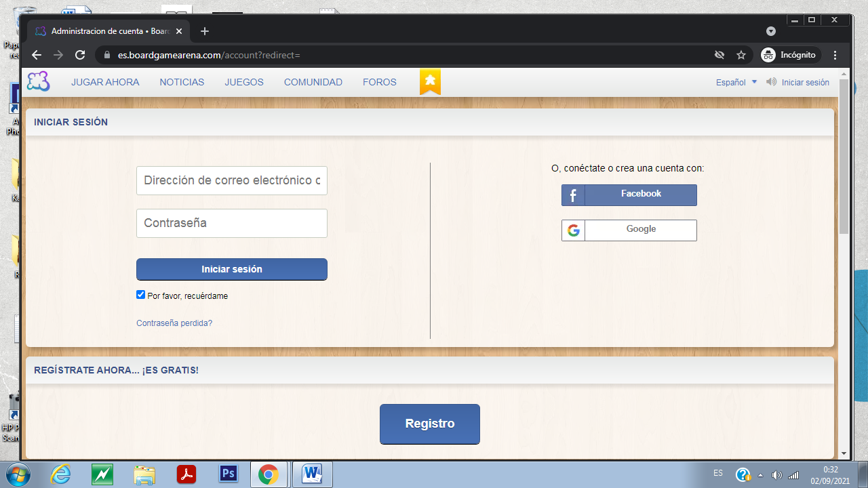Click the padlock site info icon

[x=107, y=55]
